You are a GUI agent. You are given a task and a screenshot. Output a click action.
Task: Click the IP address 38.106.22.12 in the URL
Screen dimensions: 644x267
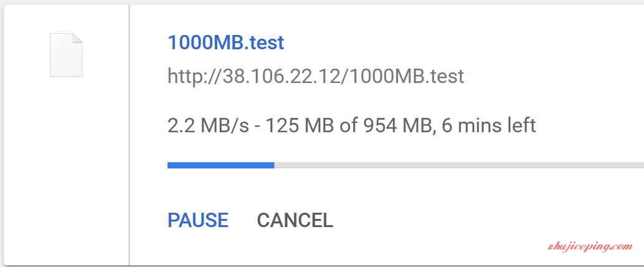(284, 76)
